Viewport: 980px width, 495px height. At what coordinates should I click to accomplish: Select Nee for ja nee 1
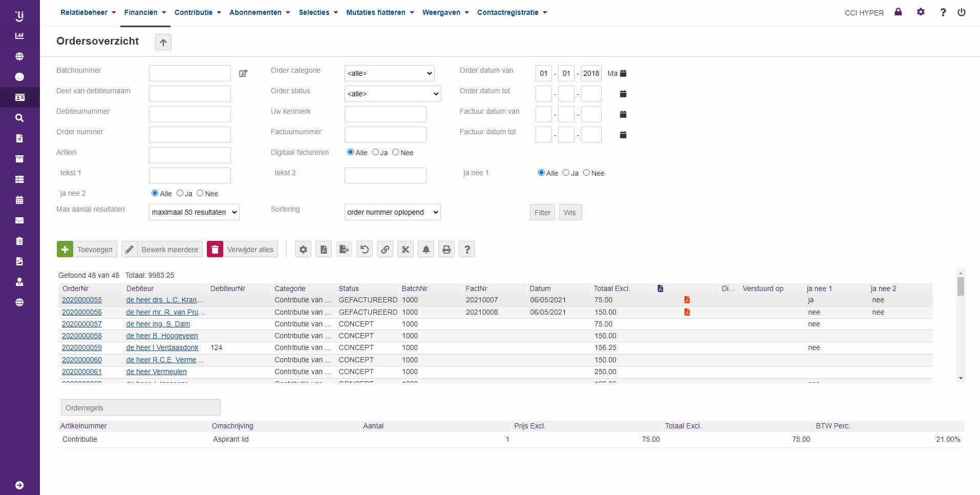[x=586, y=173]
